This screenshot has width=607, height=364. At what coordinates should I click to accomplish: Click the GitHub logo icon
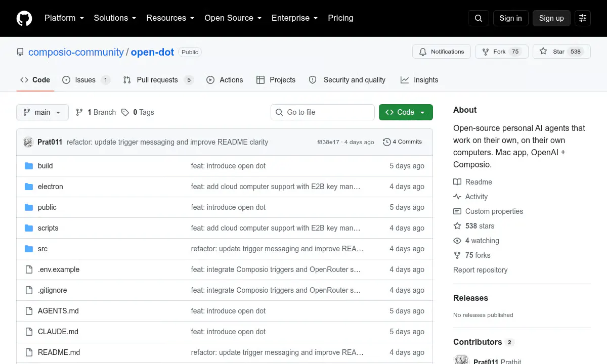pyautogui.click(x=24, y=18)
